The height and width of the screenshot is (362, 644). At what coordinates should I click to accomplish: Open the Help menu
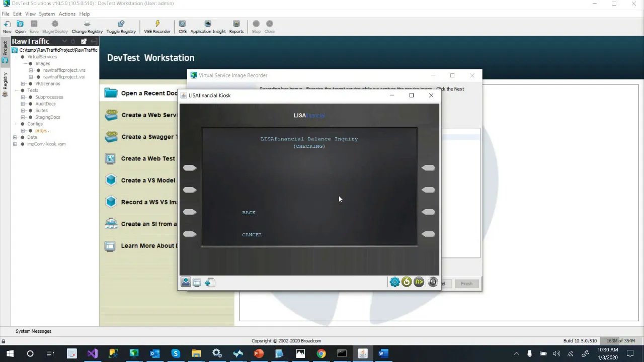click(x=85, y=14)
